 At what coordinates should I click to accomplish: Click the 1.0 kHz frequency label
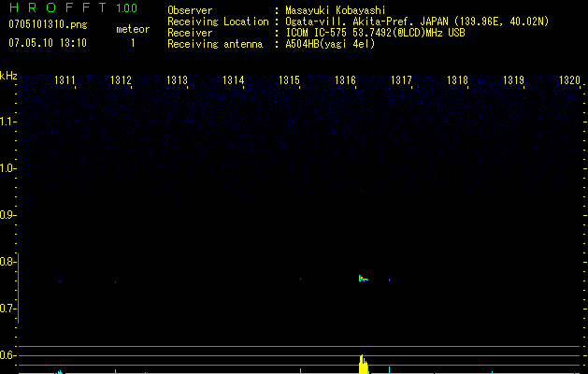coord(7,168)
